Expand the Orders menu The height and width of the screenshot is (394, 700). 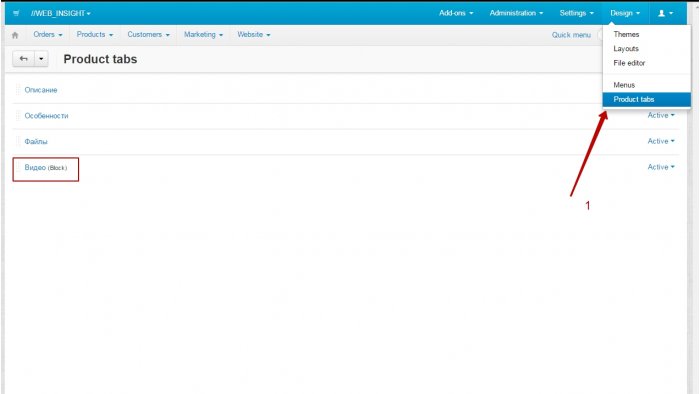pos(48,34)
